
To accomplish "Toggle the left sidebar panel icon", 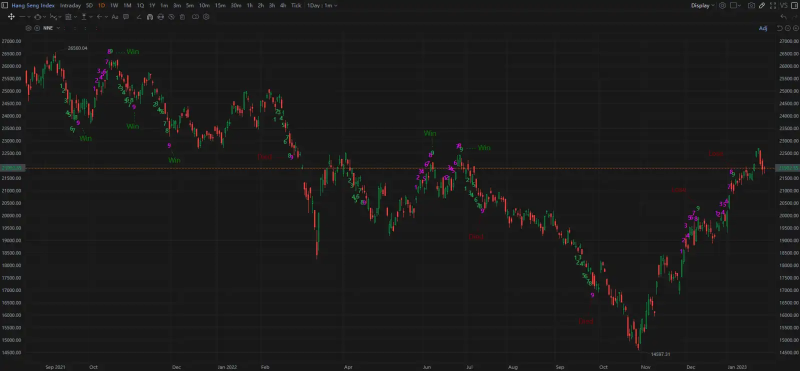I will click(x=4, y=5).
